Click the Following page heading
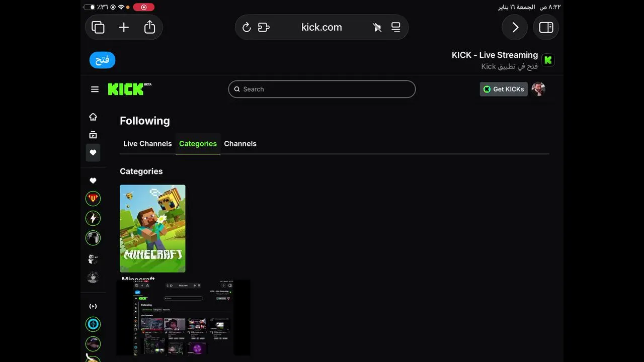 (145, 121)
